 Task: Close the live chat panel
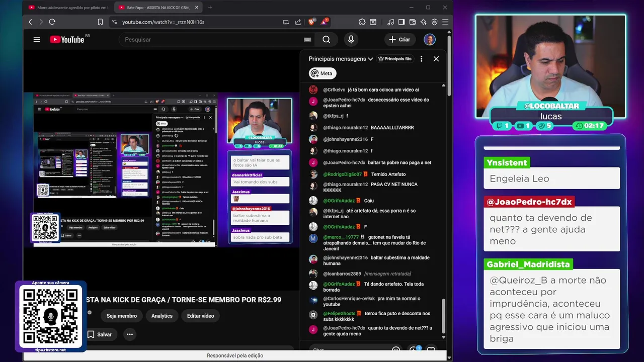click(x=436, y=59)
